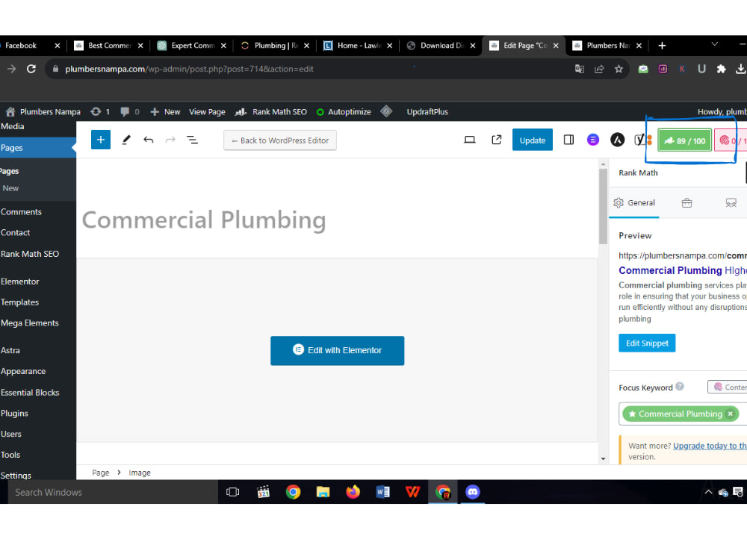Click the Content AI button near Focus Keyword
This screenshot has height=560, width=747.
tap(728, 387)
